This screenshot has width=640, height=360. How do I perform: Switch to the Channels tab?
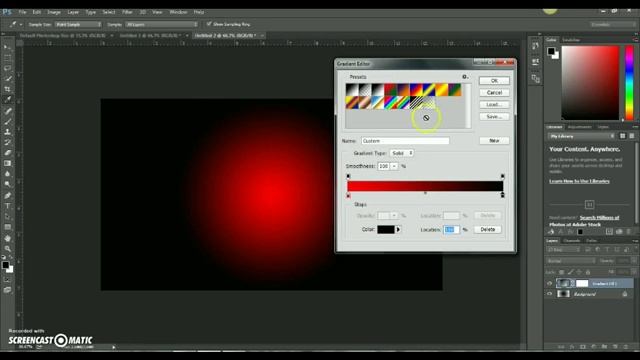pyautogui.click(x=572, y=241)
